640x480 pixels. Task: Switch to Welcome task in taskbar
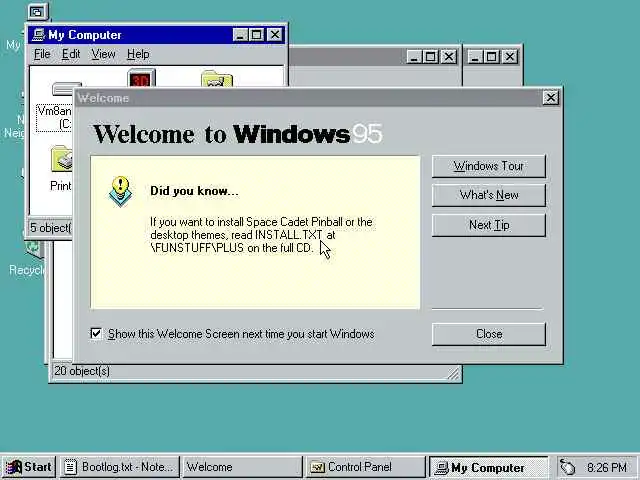click(x=242, y=467)
